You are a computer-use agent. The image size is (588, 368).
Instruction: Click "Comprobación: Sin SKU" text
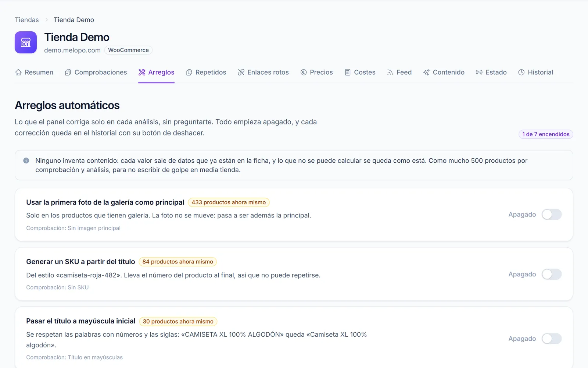click(57, 287)
